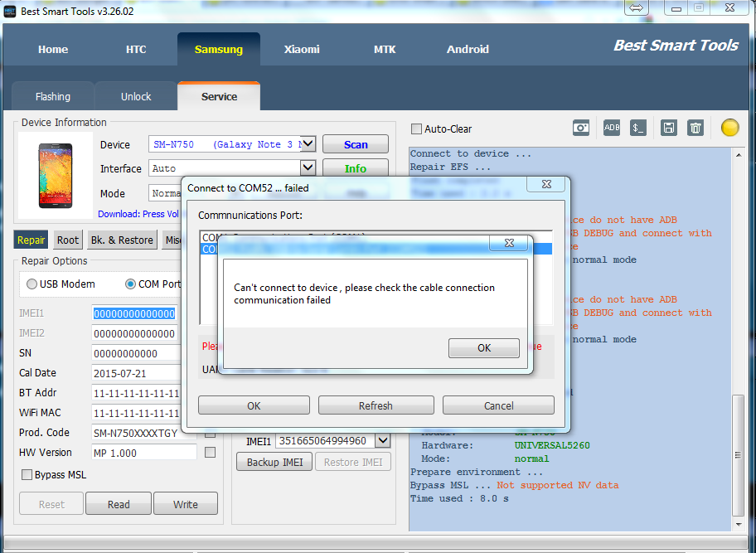The height and width of the screenshot is (553, 756).
Task: Select the COM Port radio button
Action: coord(130,284)
